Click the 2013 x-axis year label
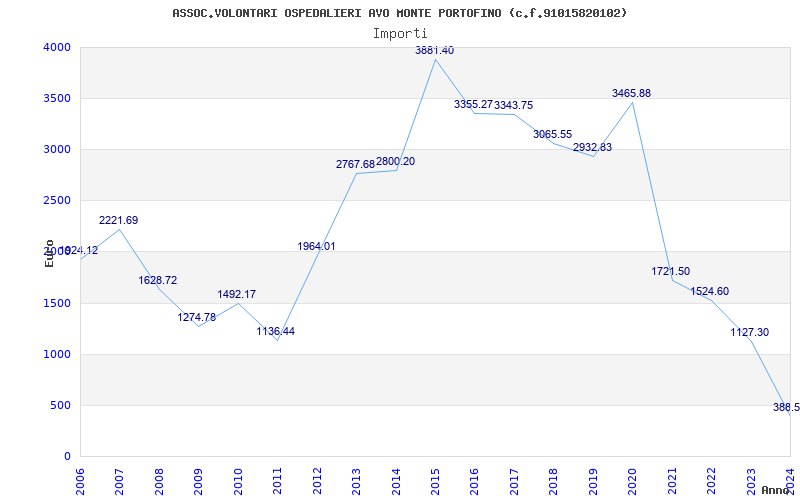 (356, 481)
